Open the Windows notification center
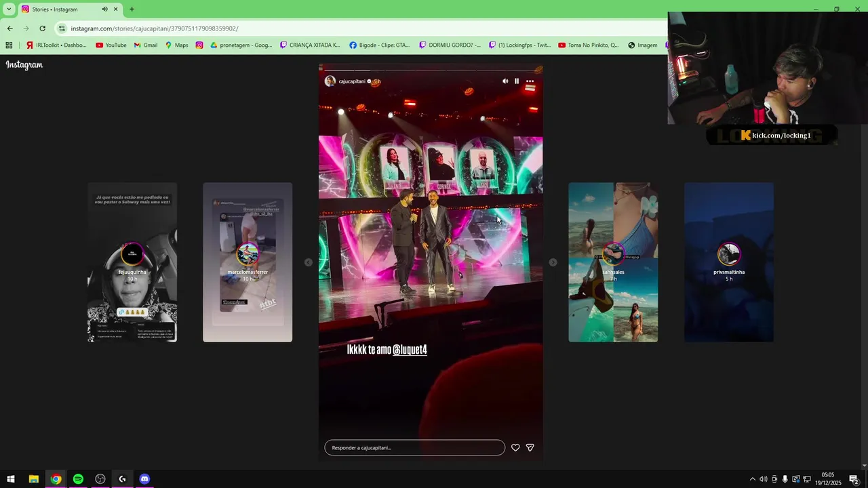 (x=854, y=479)
